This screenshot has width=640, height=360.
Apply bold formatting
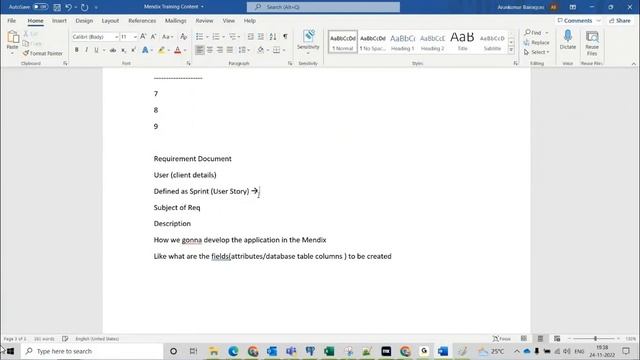pyautogui.click(x=76, y=50)
